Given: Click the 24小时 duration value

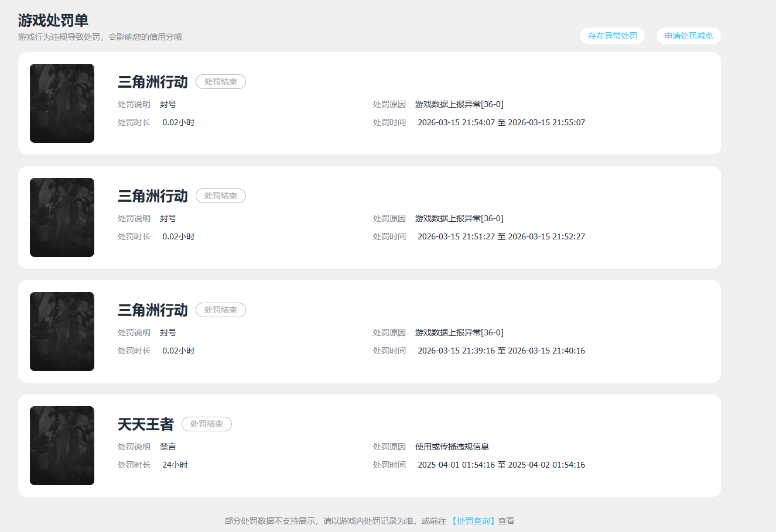Looking at the screenshot, I should coord(175,465).
